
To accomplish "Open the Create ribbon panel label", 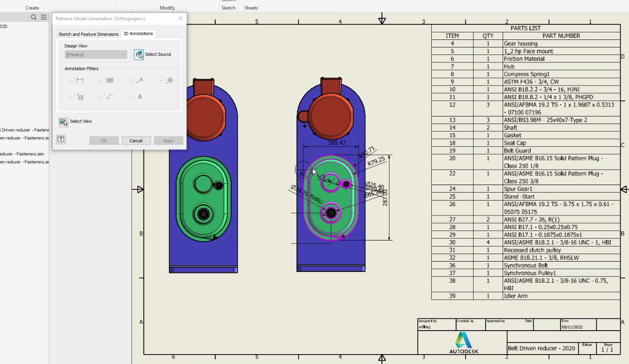I will click(32, 8).
